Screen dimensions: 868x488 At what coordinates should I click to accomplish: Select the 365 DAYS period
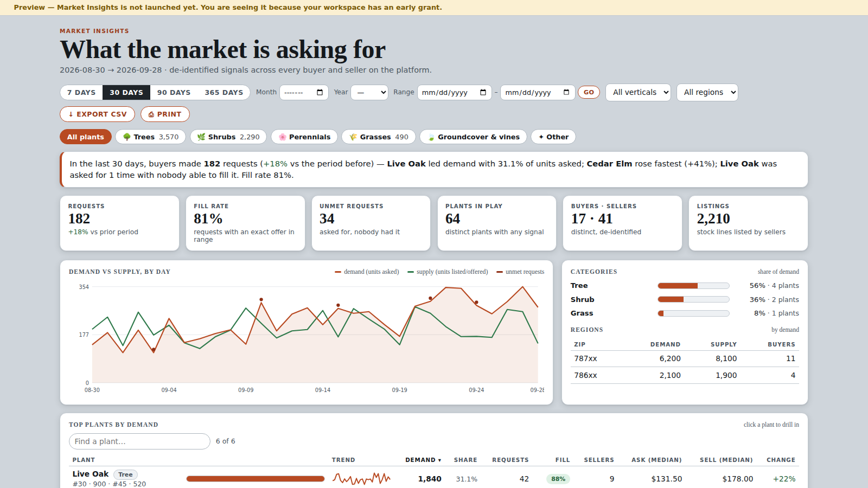coord(224,92)
